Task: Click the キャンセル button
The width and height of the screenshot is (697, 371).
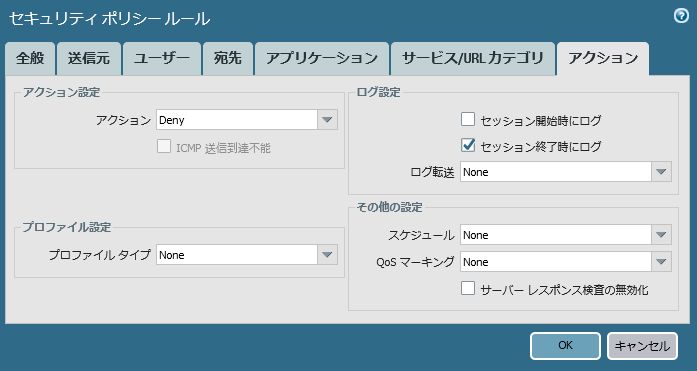Action: (642, 346)
